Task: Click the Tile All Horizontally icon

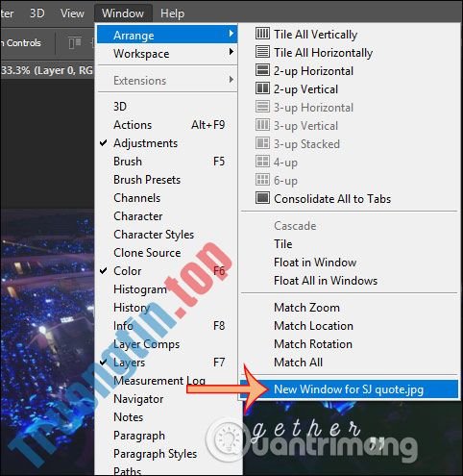Action: (262, 52)
